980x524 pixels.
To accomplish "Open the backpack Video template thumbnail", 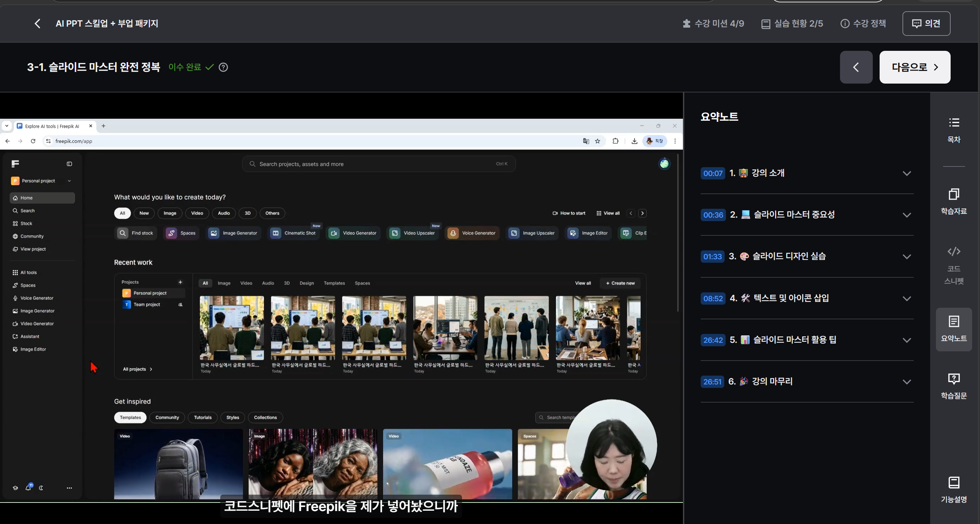I will (179, 464).
